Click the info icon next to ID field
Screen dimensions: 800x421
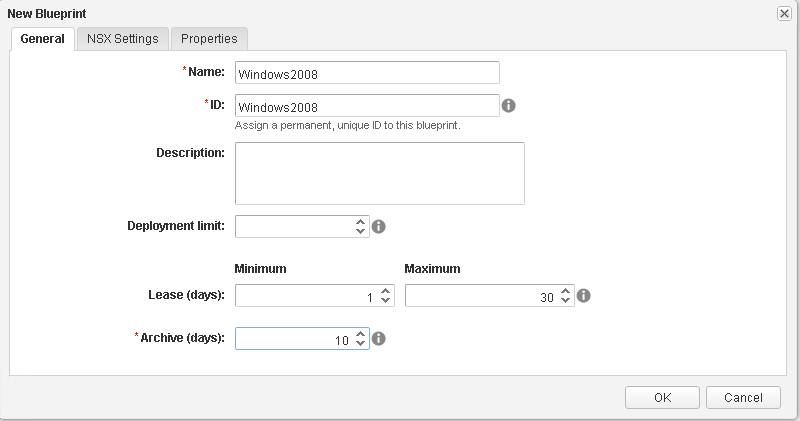[x=508, y=105]
